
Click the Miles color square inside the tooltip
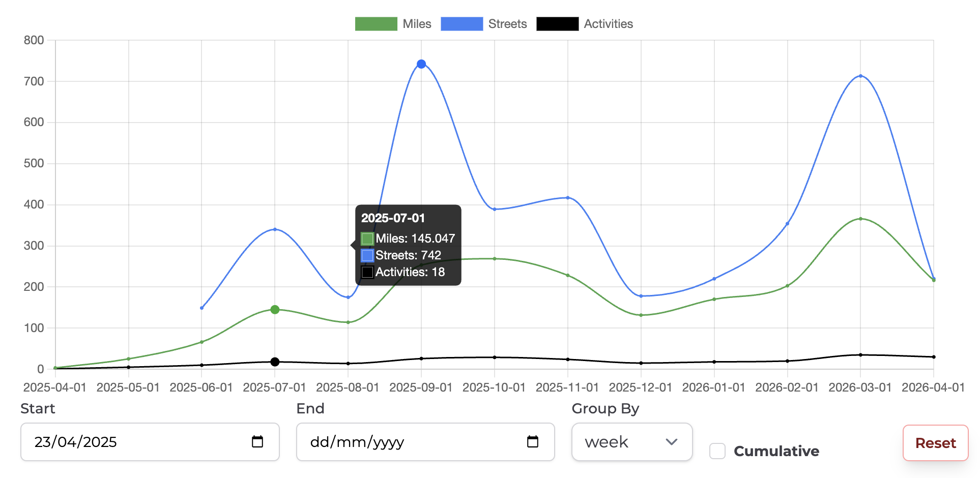tap(368, 238)
